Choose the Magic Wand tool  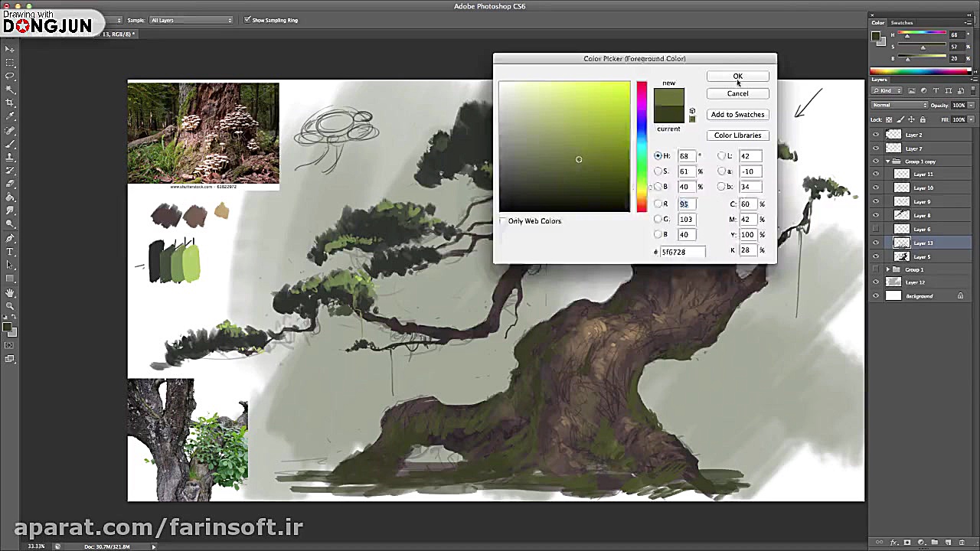[x=10, y=90]
